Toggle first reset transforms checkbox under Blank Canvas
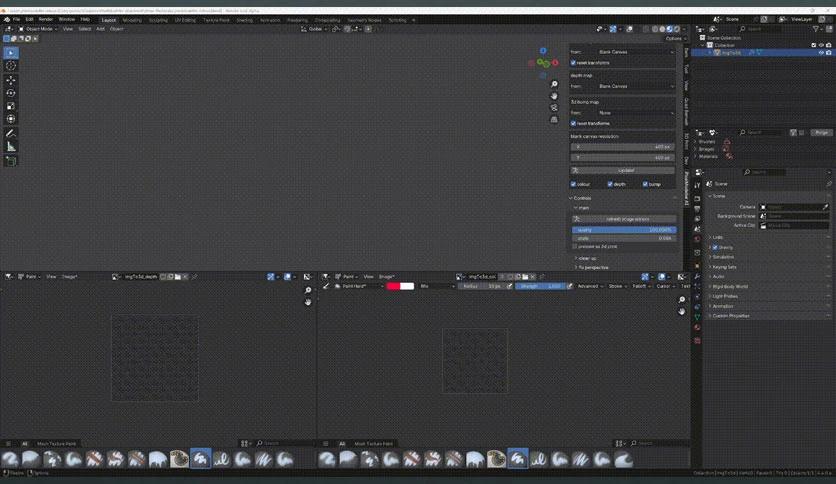The image size is (836, 484). [573, 63]
